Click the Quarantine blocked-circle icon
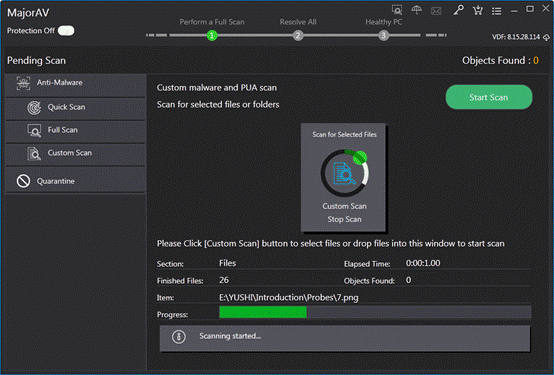Screen dimensions: 554x375 click(x=23, y=181)
